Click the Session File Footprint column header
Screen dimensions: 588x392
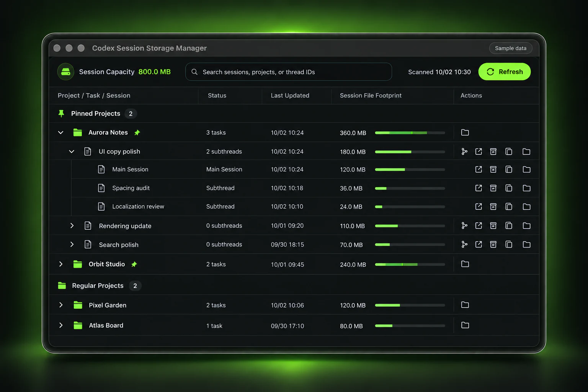371,95
